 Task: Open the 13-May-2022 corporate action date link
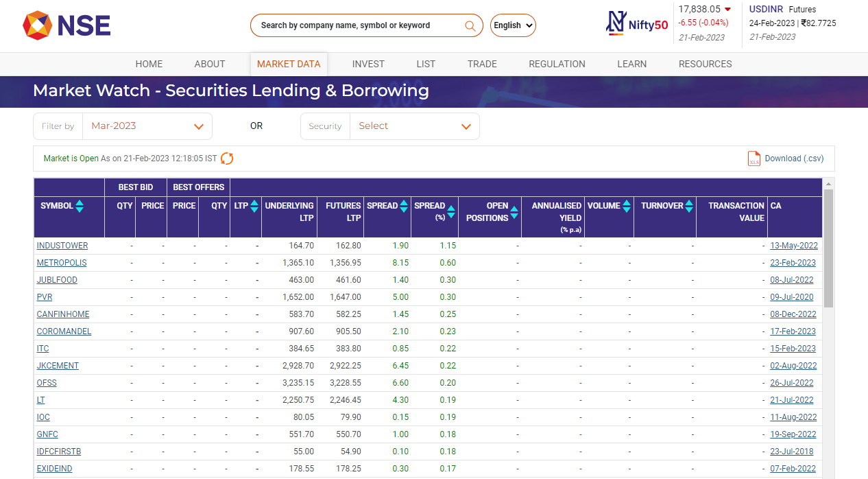pyautogui.click(x=794, y=246)
